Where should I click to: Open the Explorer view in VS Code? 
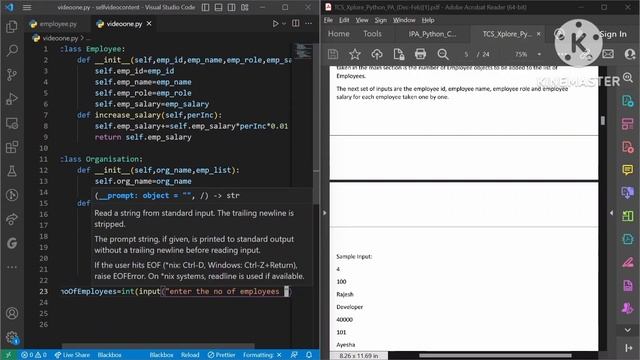pyautogui.click(x=12, y=27)
